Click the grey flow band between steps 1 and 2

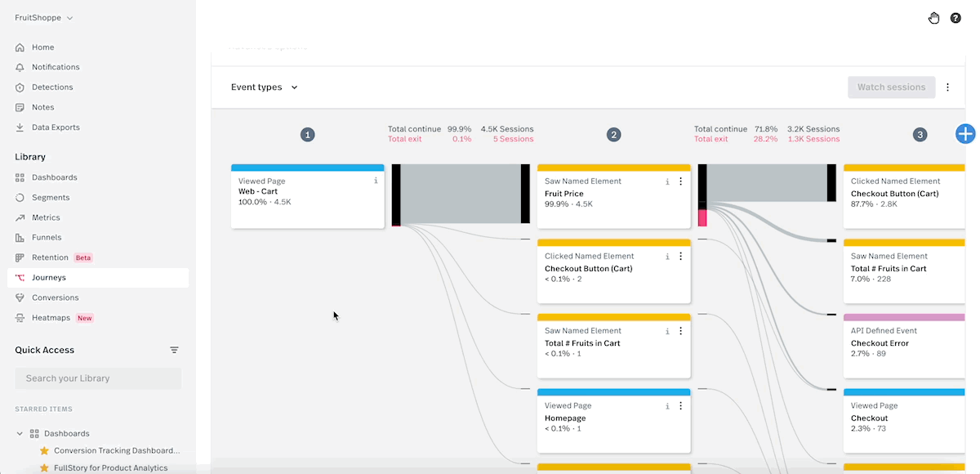tap(461, 194)
